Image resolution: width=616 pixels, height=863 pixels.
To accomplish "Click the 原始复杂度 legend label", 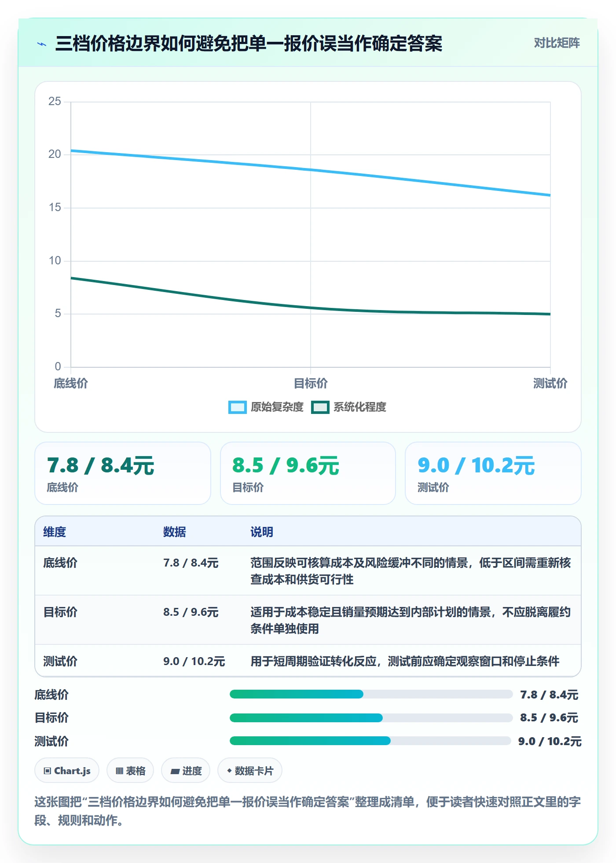I will point(277,407).
